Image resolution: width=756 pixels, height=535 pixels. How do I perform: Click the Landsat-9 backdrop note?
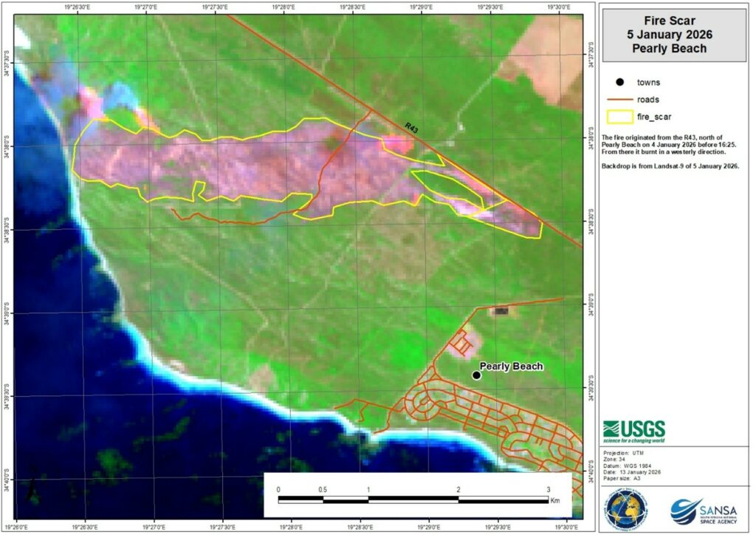[670, 168]
